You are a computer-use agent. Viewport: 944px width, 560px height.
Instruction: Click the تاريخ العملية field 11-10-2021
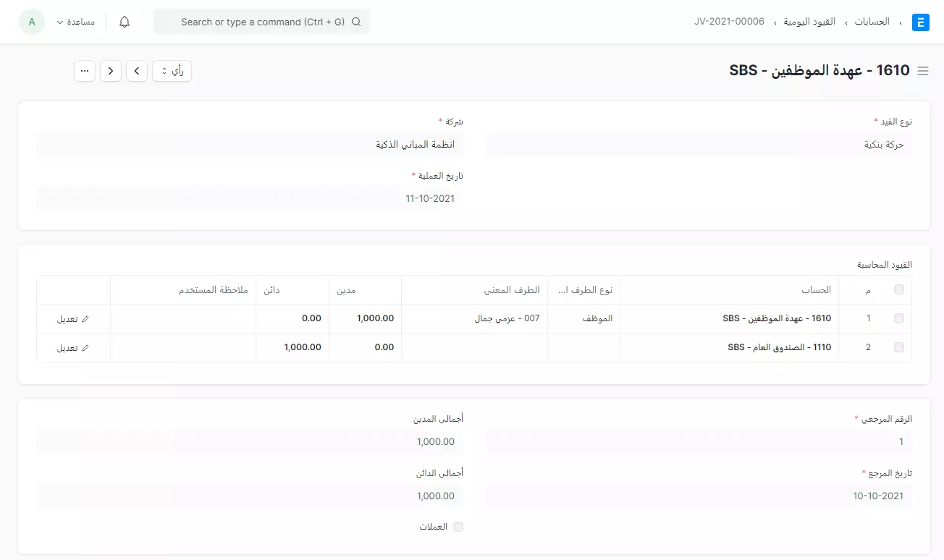tap(250, 198)
